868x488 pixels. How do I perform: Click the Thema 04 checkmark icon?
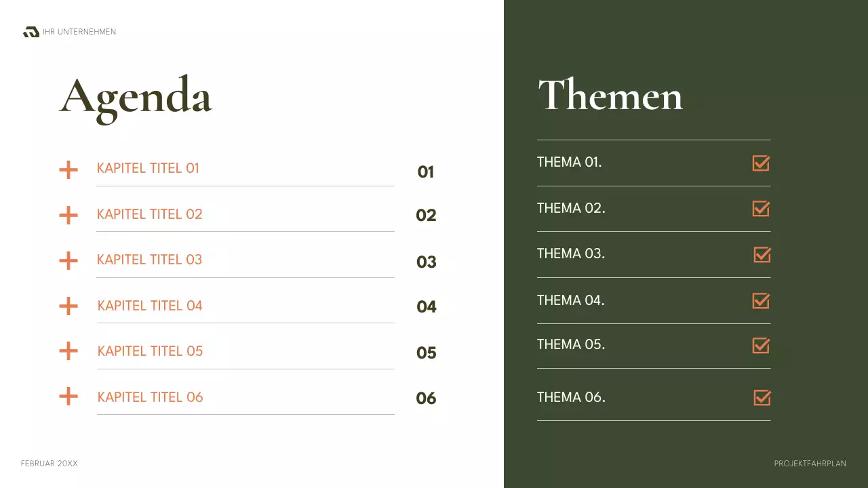[x=761, y=301]
